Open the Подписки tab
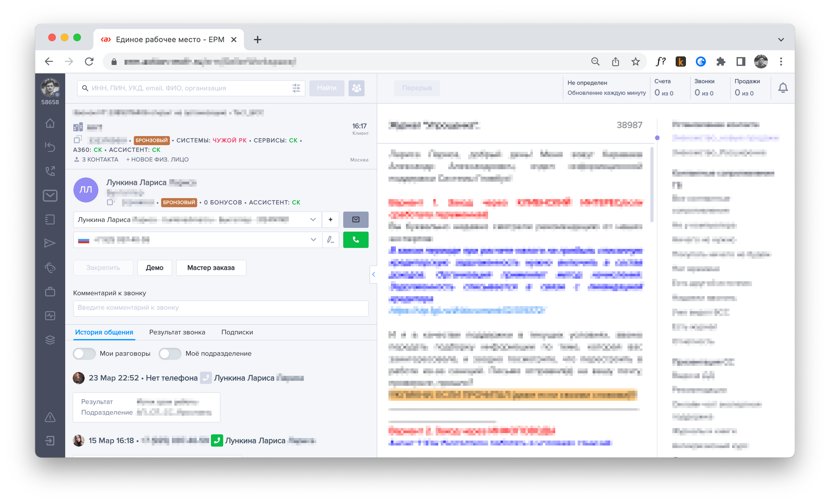Viewport: 830px width, 504px height. pos(237,332)
